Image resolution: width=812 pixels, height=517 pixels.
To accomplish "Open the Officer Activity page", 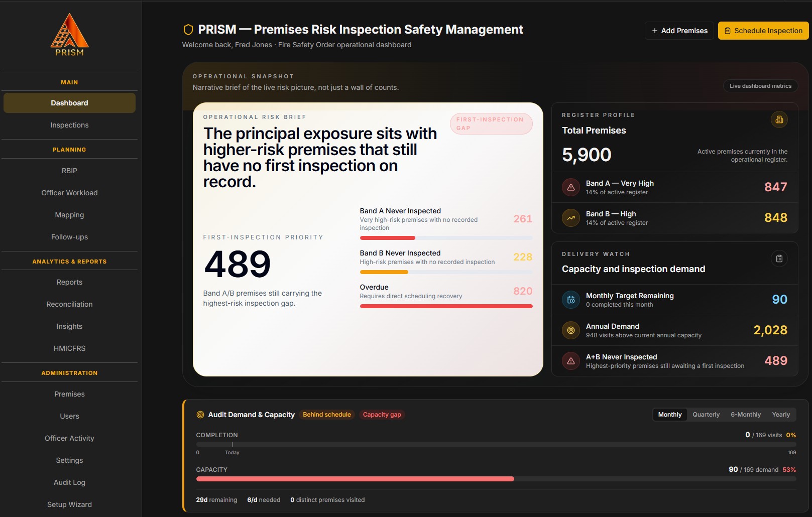I will click(69, 438).
